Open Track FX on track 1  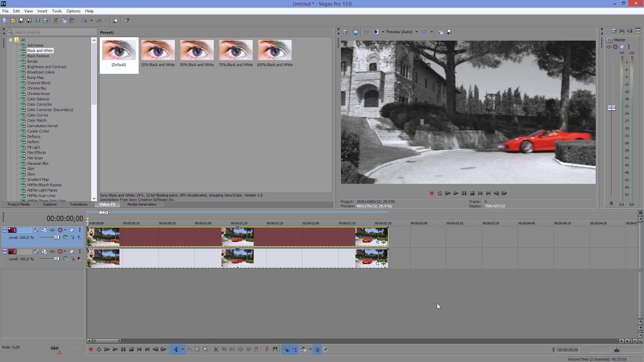coord(52,230)
